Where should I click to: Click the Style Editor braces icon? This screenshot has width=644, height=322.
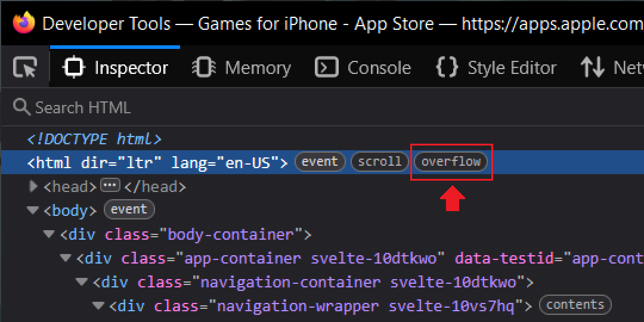coord(447,67)
